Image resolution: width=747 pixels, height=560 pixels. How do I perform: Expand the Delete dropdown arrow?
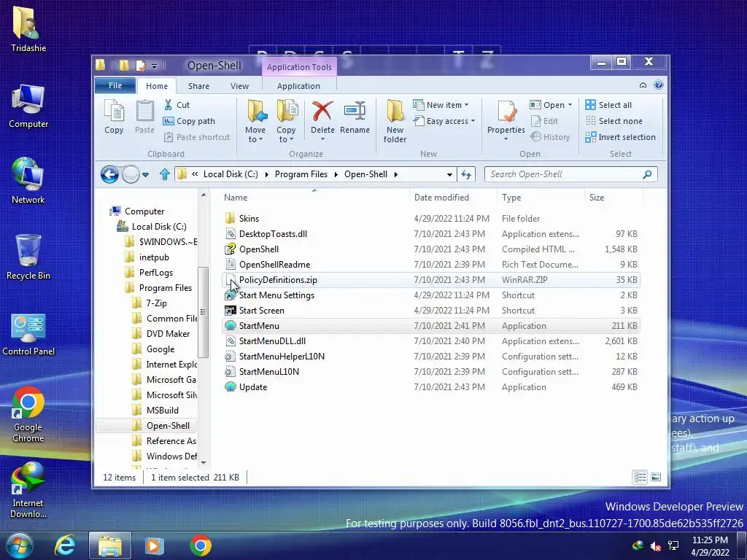coord(322,139)
